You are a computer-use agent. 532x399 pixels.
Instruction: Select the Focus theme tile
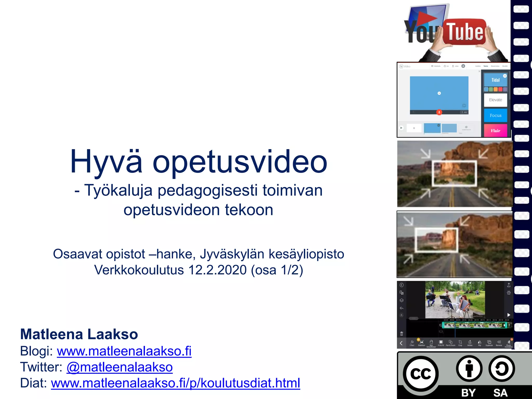pos(495,116)
